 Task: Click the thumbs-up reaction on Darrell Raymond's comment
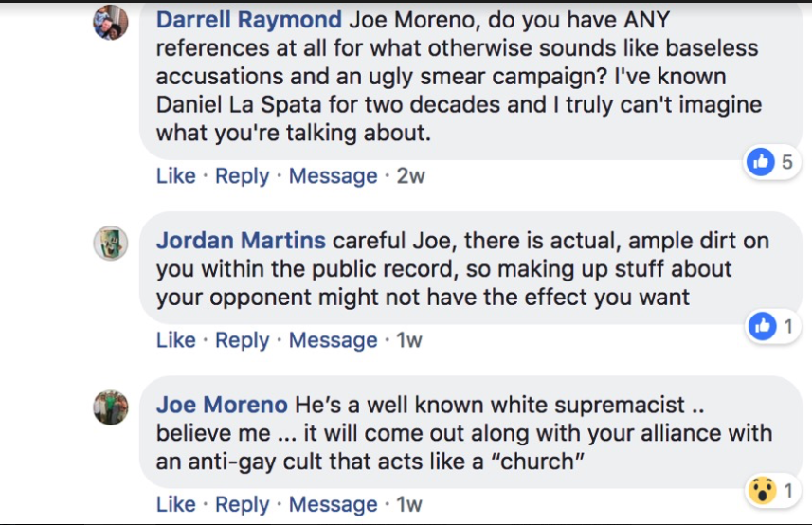click(760, 161)
